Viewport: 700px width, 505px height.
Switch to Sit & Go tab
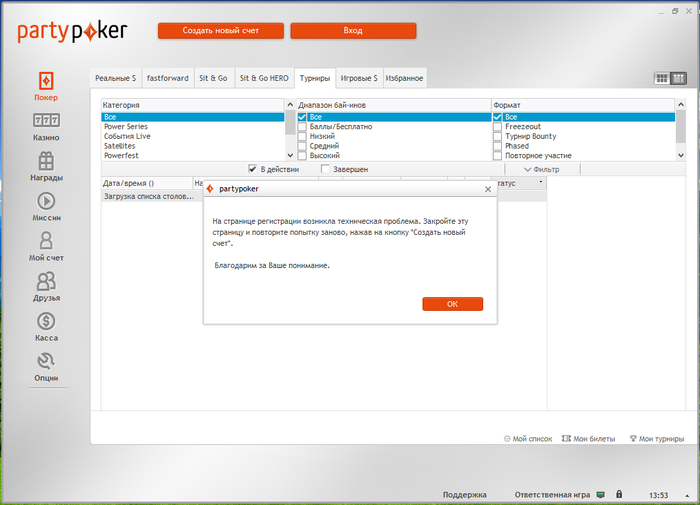tap(213, 78)
